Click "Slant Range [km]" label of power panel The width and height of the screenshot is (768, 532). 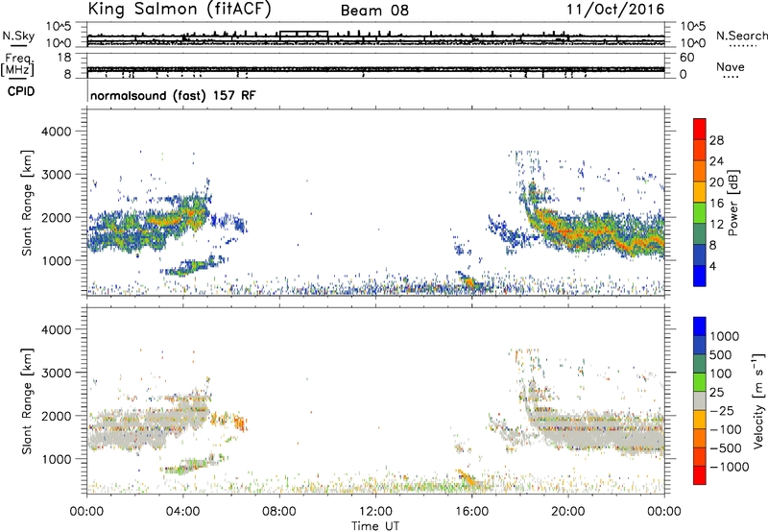[27, 203]
